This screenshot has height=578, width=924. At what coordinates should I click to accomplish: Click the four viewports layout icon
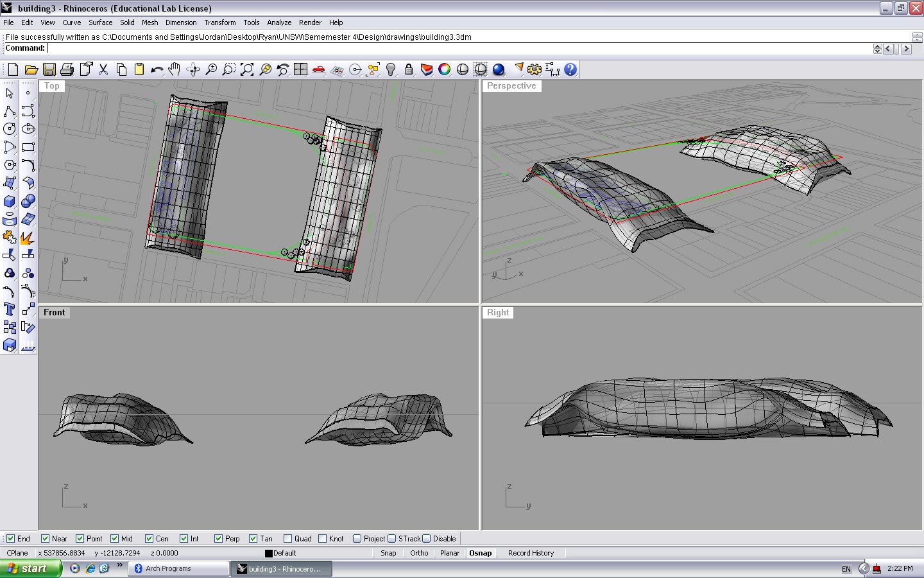coord(300,69)
